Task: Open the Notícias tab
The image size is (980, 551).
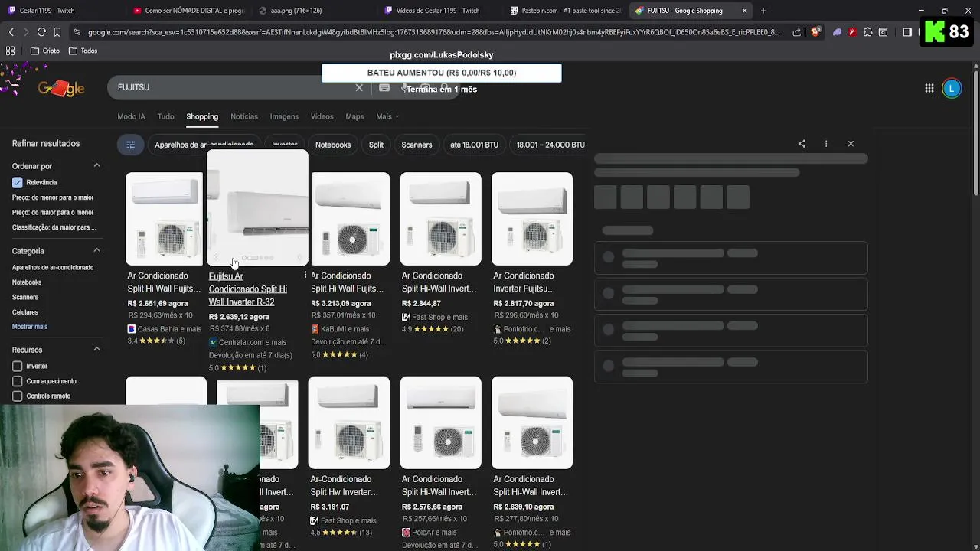Action: pyautogui.click(x=244, y=116)
